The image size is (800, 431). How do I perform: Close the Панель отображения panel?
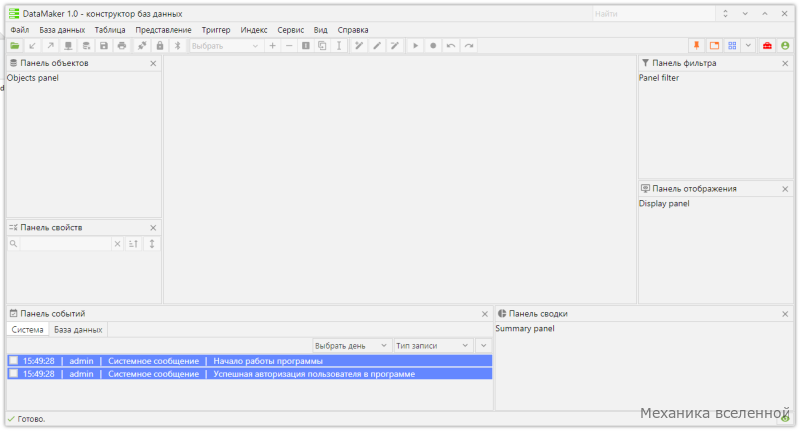(785, 189)
